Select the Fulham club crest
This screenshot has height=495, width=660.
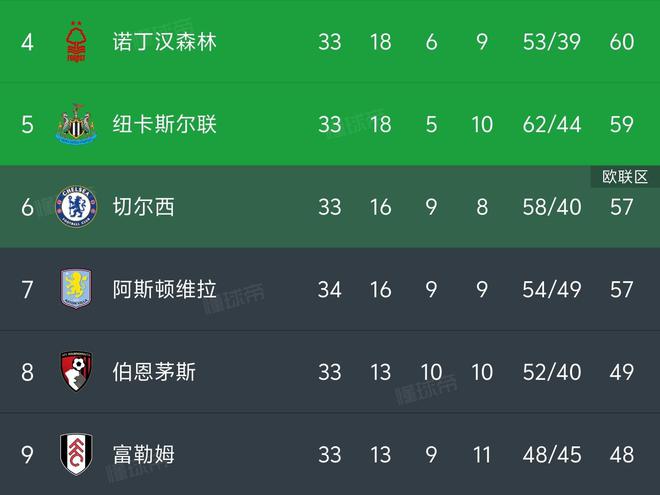point(76,454)
